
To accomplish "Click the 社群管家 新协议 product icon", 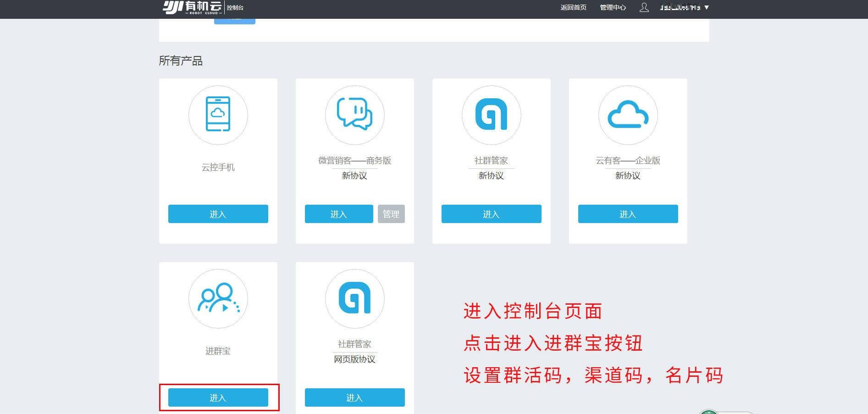I will tap(491, 115).
